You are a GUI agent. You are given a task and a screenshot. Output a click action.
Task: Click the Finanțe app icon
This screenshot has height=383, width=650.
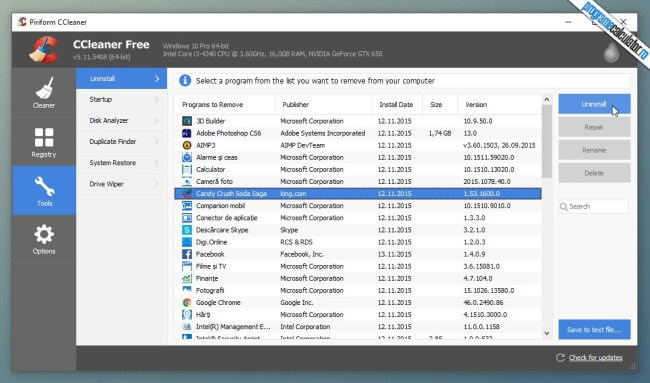pos(187,278)
